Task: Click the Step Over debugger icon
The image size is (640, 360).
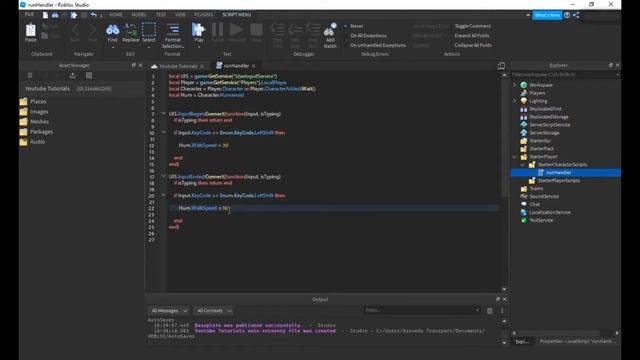Action: click(x=295, y=29)
